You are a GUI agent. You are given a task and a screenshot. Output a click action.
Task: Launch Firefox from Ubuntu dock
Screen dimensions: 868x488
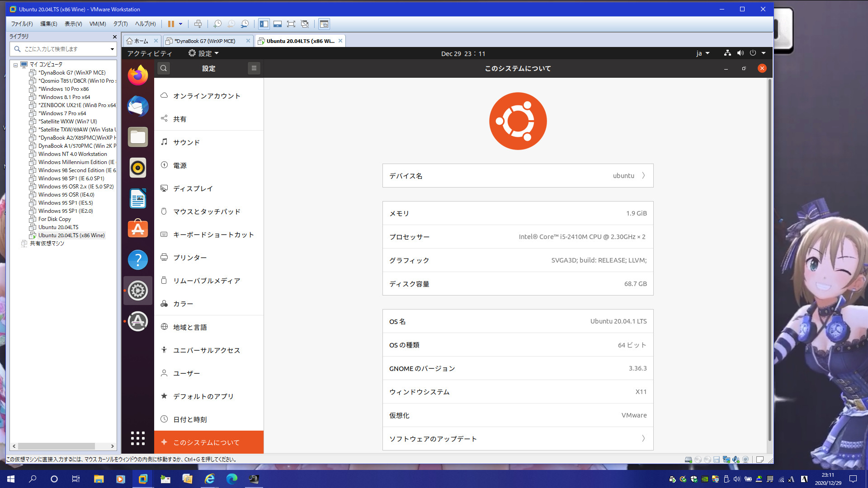tap(138, 75)
